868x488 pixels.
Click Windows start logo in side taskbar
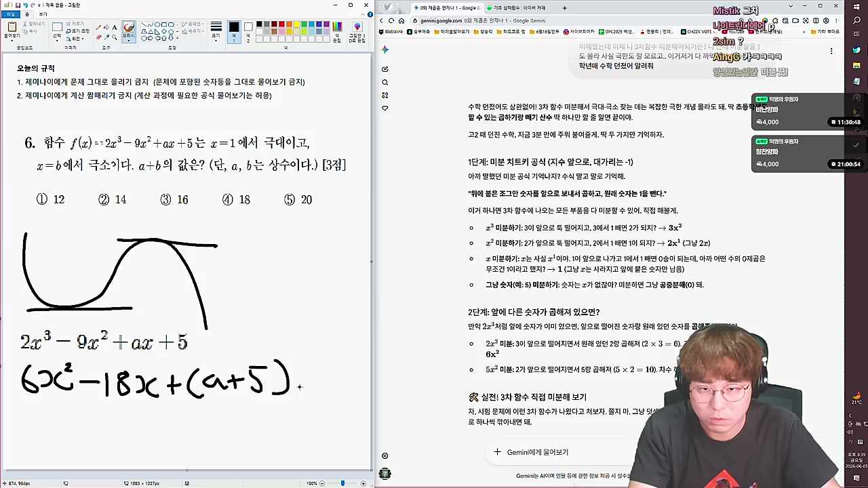(856, 7)
